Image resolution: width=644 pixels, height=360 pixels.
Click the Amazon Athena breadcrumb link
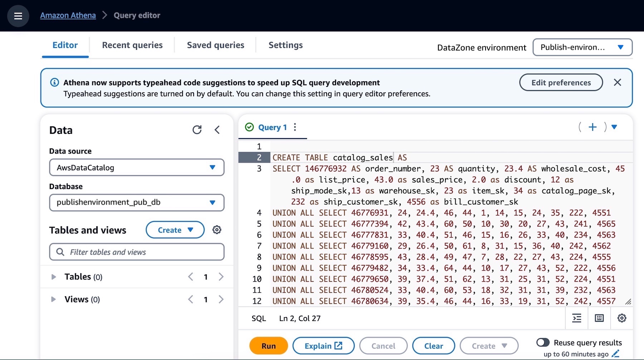click(x=68, y=15)
